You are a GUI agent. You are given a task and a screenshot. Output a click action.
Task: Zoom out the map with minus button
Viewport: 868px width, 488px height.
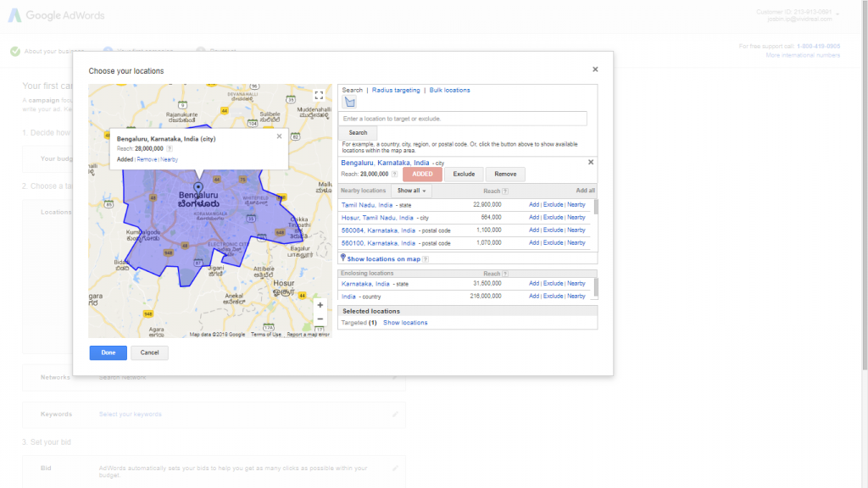320,319
